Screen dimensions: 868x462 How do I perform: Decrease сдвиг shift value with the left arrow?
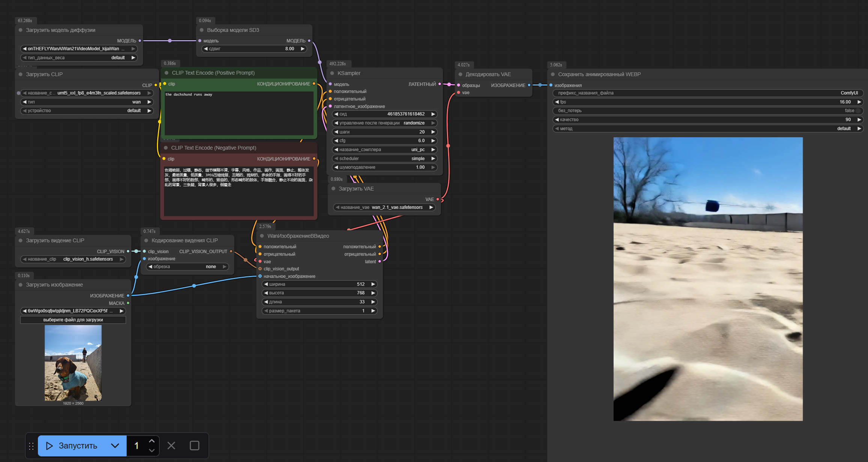(206, 49)
